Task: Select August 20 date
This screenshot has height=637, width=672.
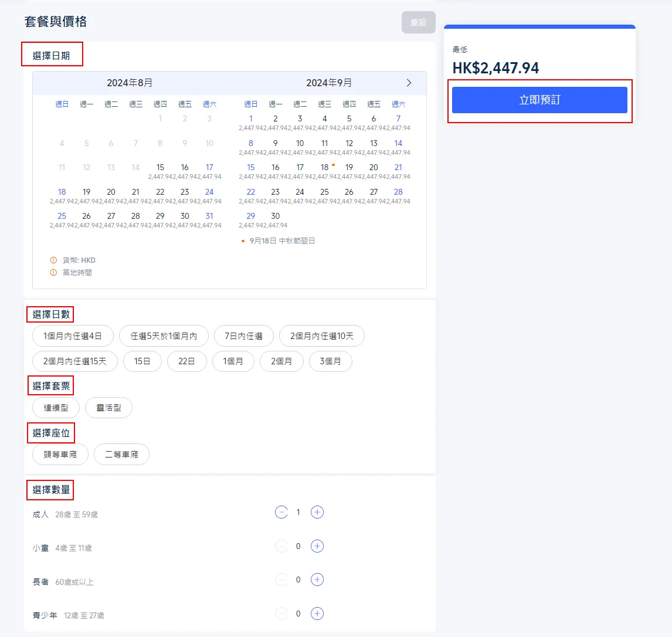Action: point(111,196)
